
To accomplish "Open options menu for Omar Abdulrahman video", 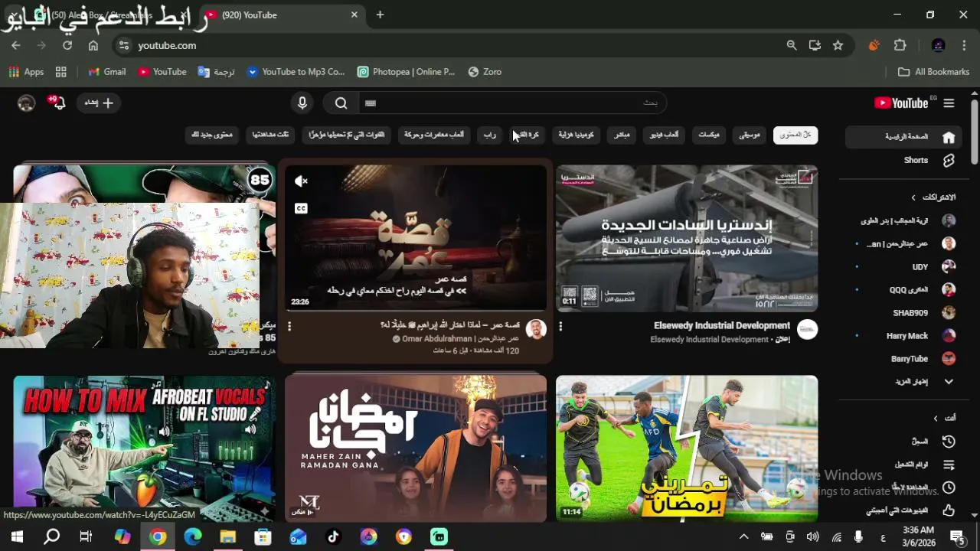I will (289, 326).
